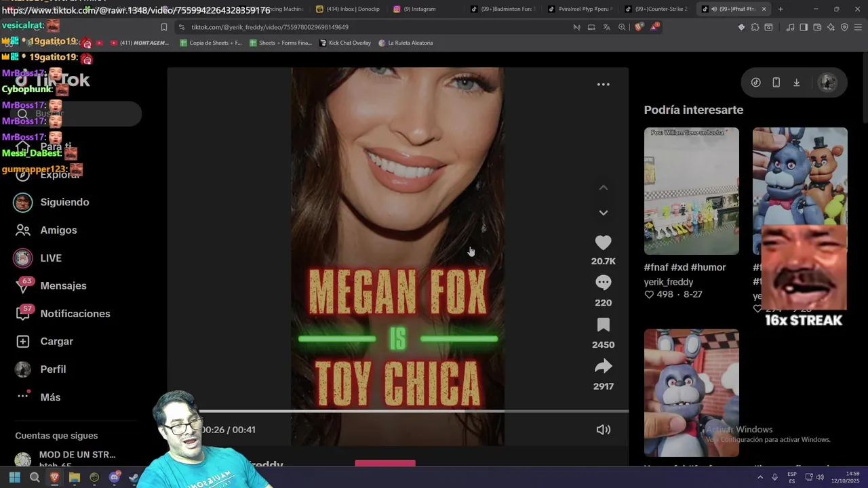Image resolution: width=868 pixels, height=488 pixels.
Task: Open the Brave wallet icon in toolbar
Action: 817,27
